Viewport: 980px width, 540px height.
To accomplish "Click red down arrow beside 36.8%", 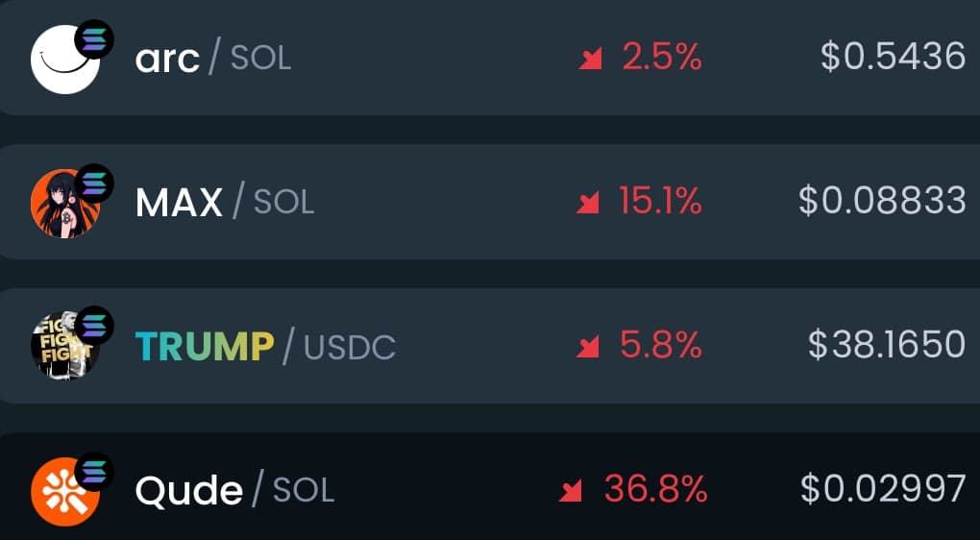I will coord(571,492).
